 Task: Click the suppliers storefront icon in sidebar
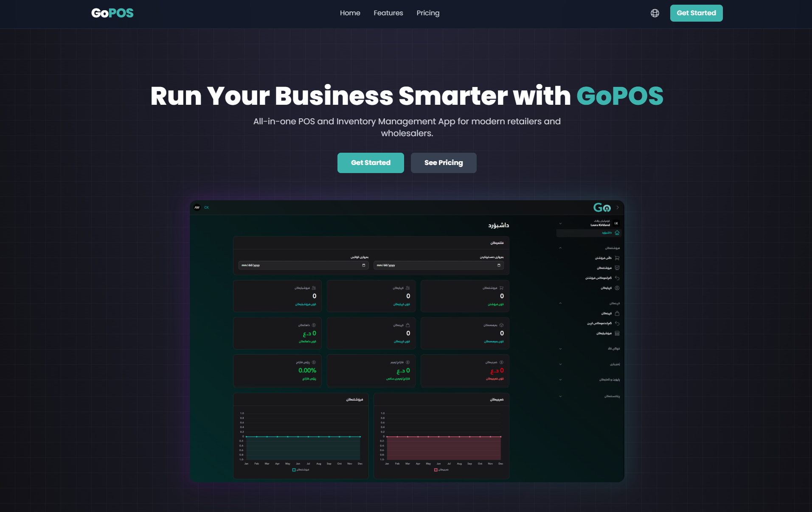(617, 333)
